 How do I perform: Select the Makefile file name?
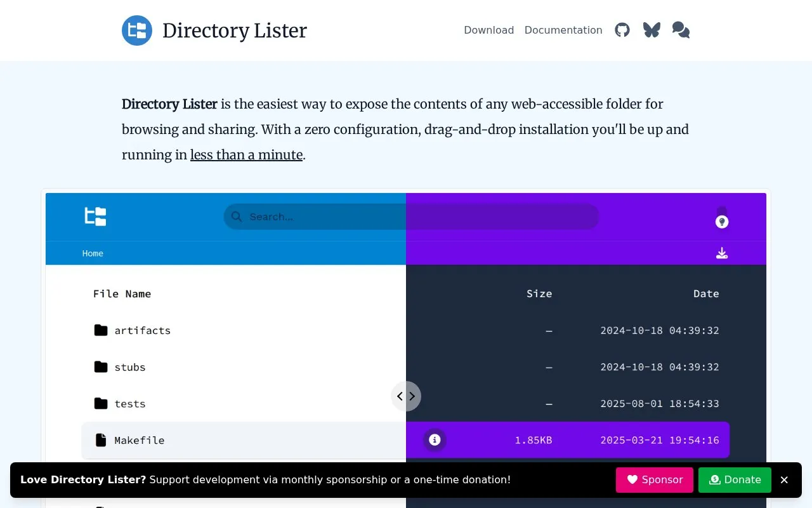pyautogui.click(x=140, y=440)
